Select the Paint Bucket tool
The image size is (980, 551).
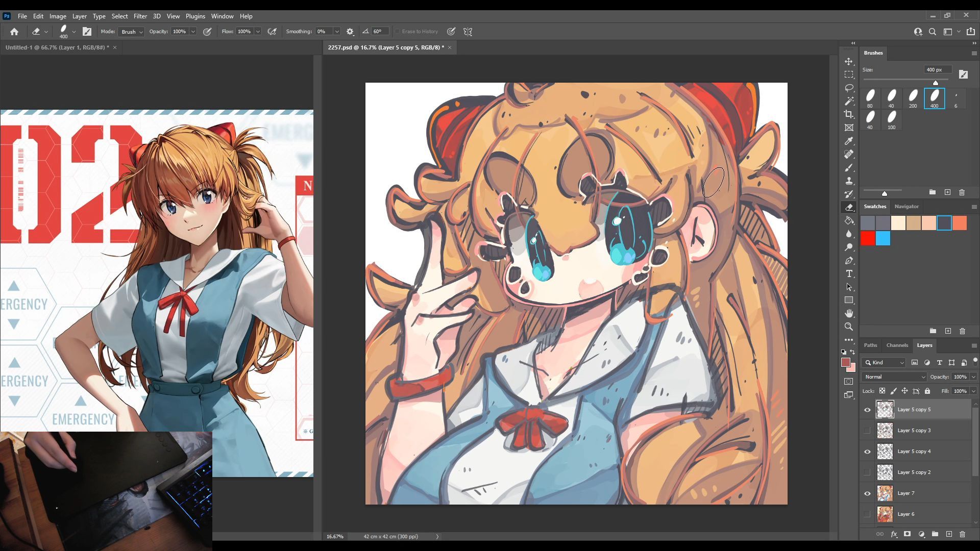(x=849, y=220)
